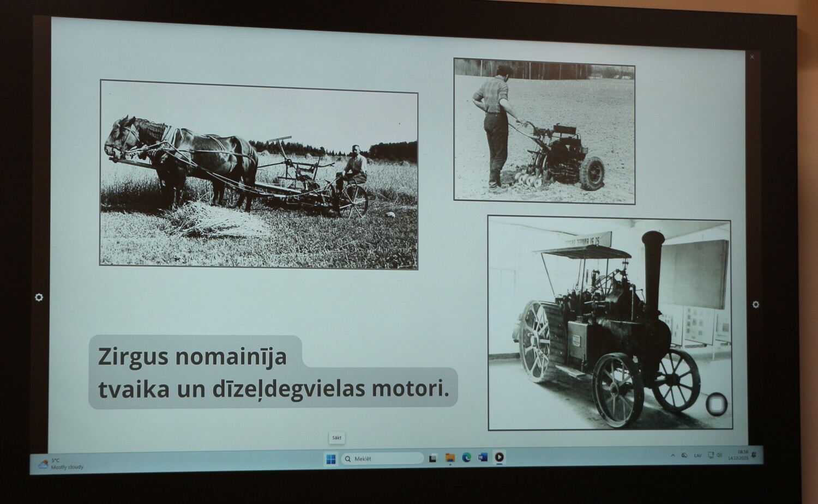Click the media player taskbar icon
Viewport: 818px width, 504px height.
(499, 457)
